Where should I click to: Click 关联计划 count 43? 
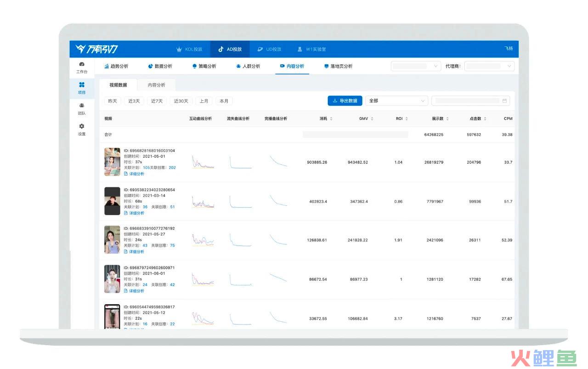[x=145, y=245]
